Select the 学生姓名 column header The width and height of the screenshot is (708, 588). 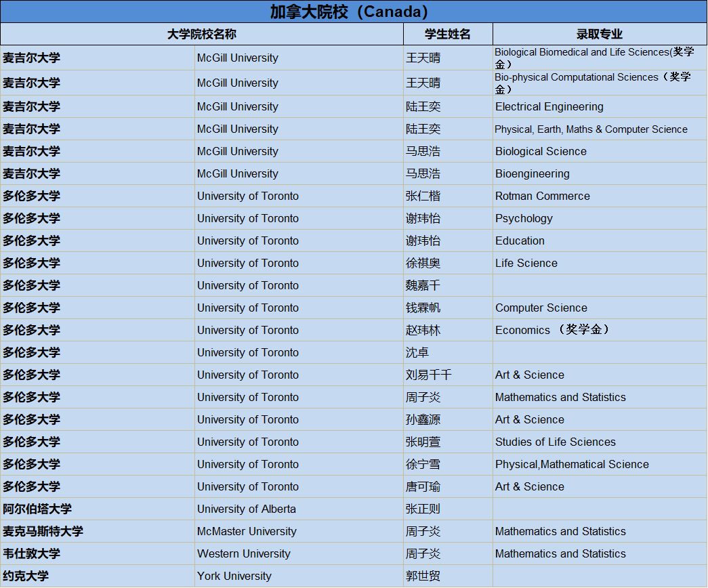click(x=447, y=35)
